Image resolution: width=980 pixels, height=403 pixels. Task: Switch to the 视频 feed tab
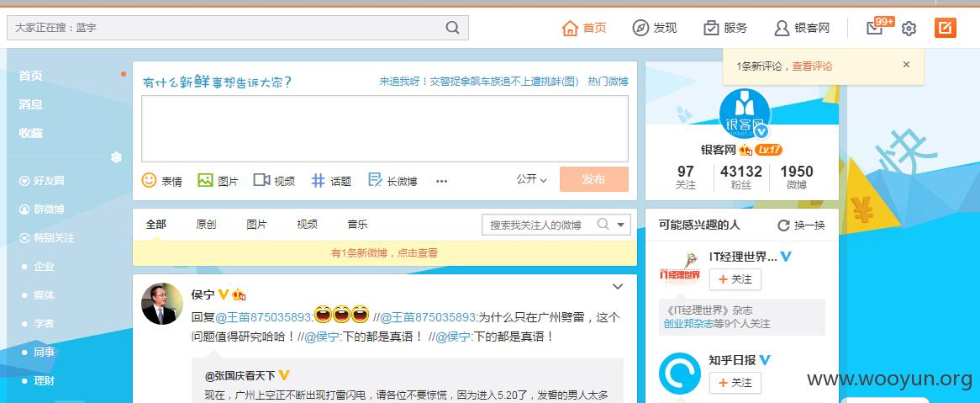coord(307,224)
